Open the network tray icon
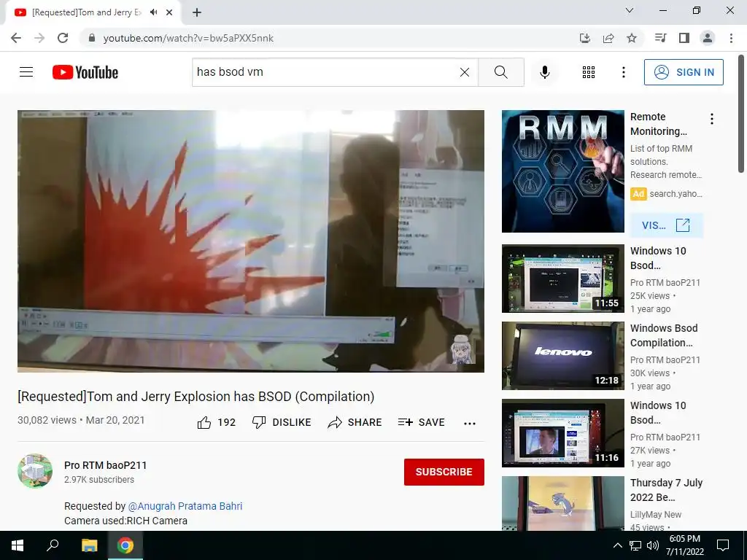747x560 pixels. (x=635, y=545)
